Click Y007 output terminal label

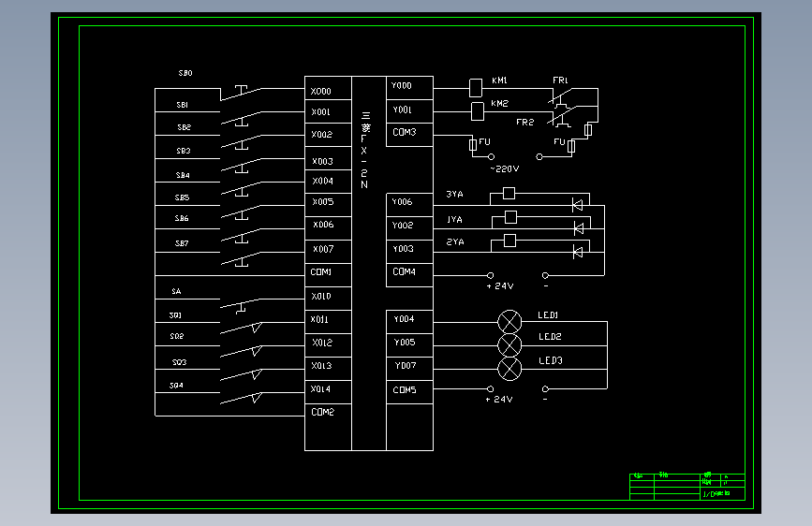(406, 366)
